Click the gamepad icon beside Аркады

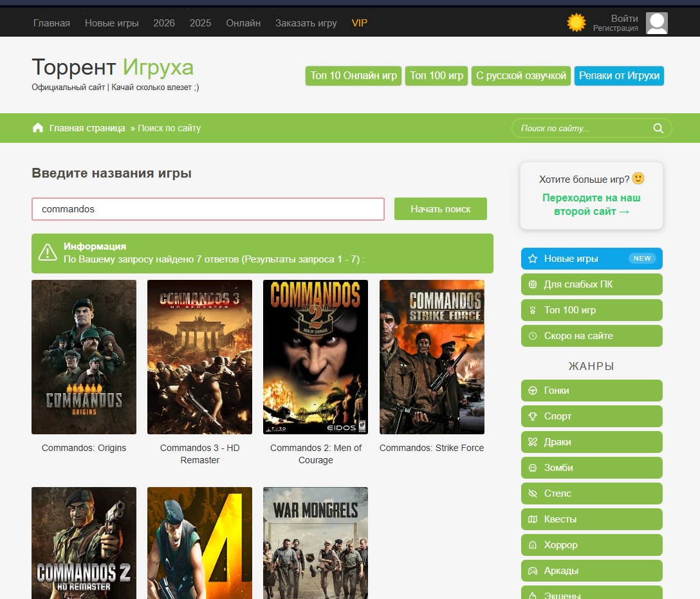click(533, 571)
